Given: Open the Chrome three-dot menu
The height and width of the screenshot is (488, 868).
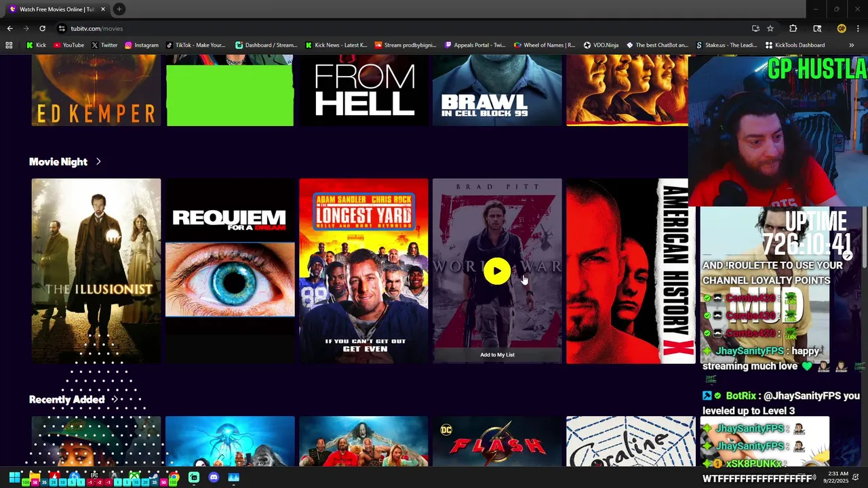Looking at the screenshot, I should point(859,28).
